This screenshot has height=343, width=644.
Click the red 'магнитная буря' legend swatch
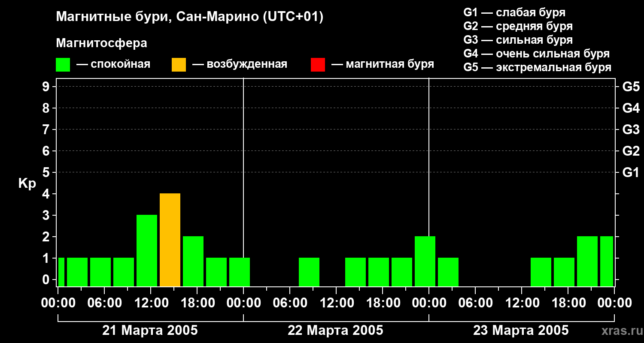pyautogui.click(x=318, y=65)
